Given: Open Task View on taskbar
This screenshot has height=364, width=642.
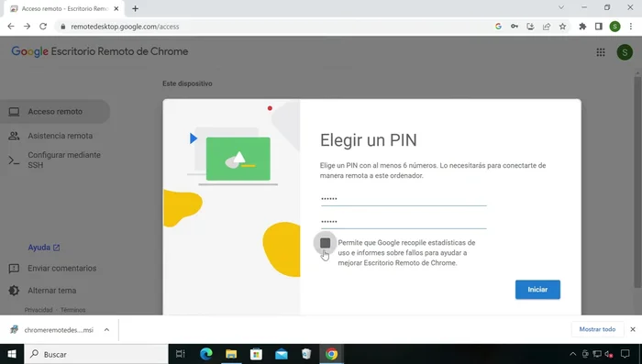Looking at the screenshot, I should coord(180,354).
